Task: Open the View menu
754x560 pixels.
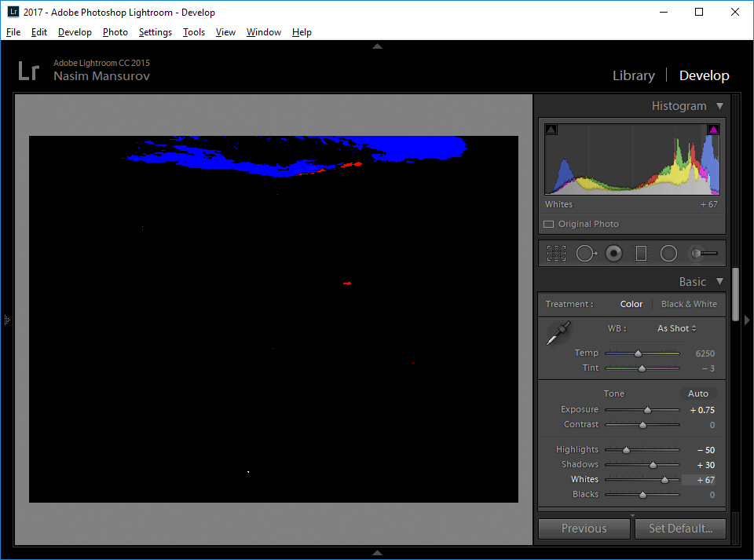Action: [225, 32]
